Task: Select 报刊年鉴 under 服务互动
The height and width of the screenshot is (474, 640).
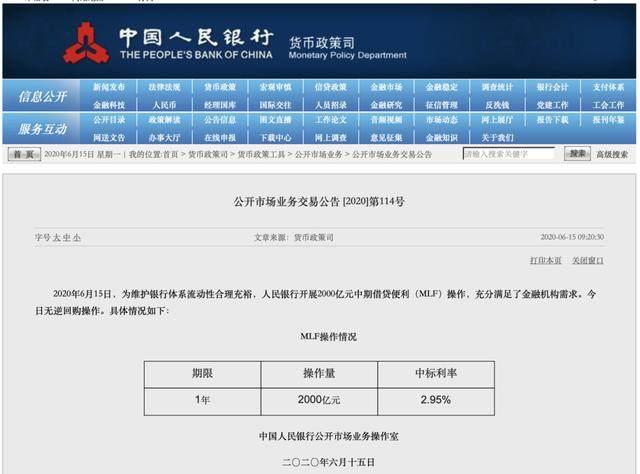Action: (608, 120)
